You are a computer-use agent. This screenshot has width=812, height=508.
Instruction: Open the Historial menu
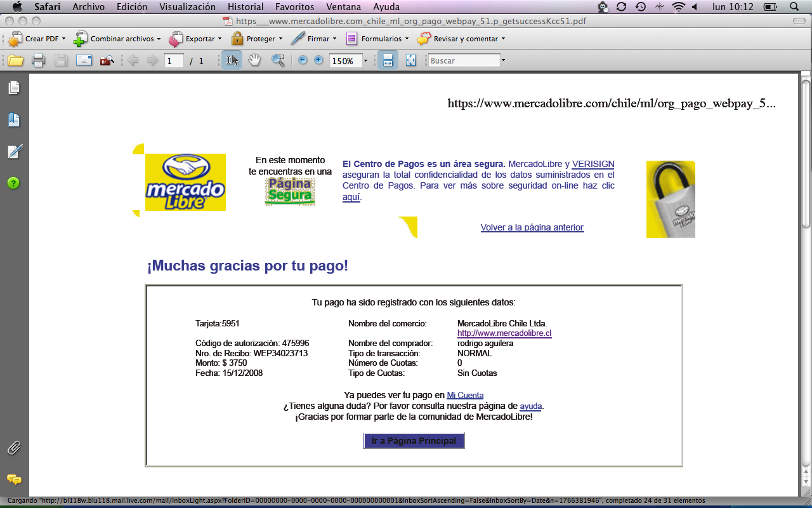[246, 7]
